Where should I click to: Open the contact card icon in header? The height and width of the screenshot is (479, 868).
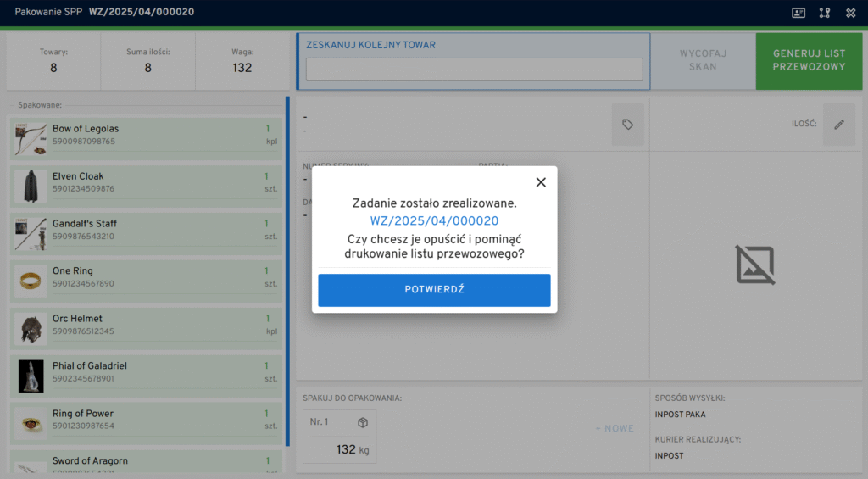[798, 13]
